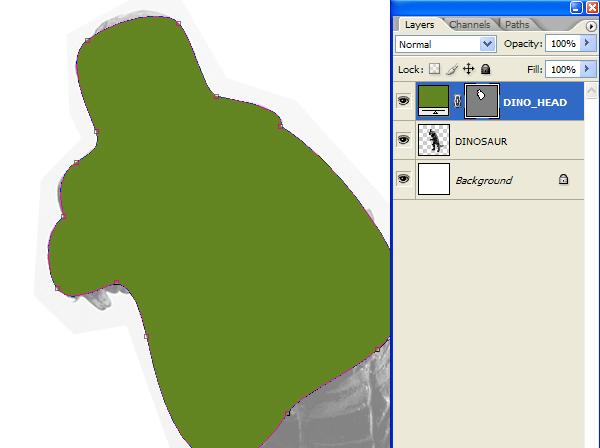Click DINO_HEAD green fill color thumbnail
600x448 pixels.
point(434,101)
